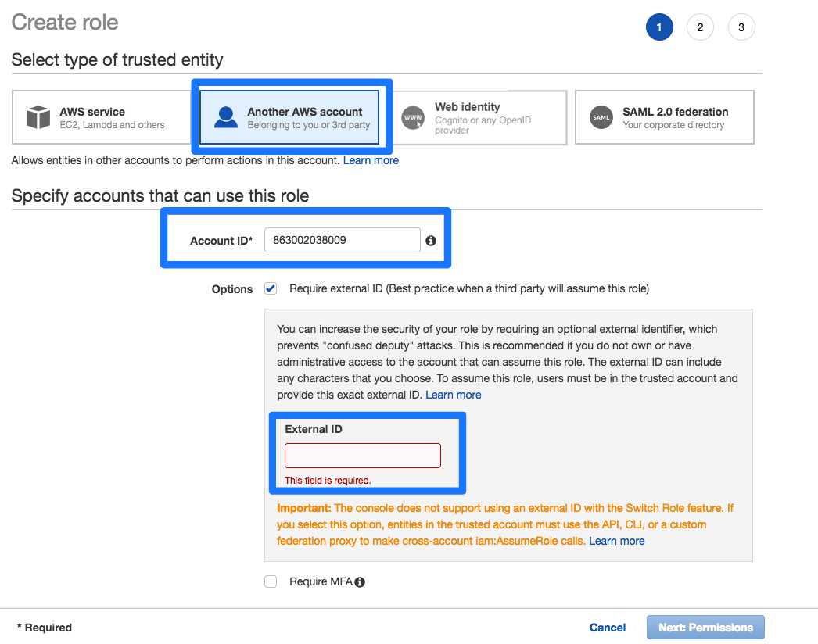Click the info icon next to Require MFA

(359, 581)
